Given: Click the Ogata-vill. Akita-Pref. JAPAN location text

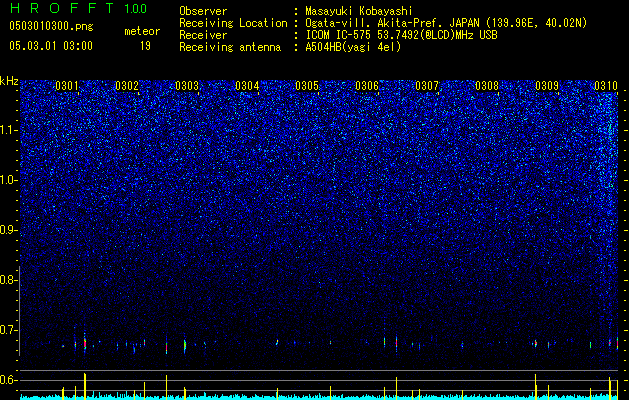Looking at the screenshot, I should click(446, 23).
